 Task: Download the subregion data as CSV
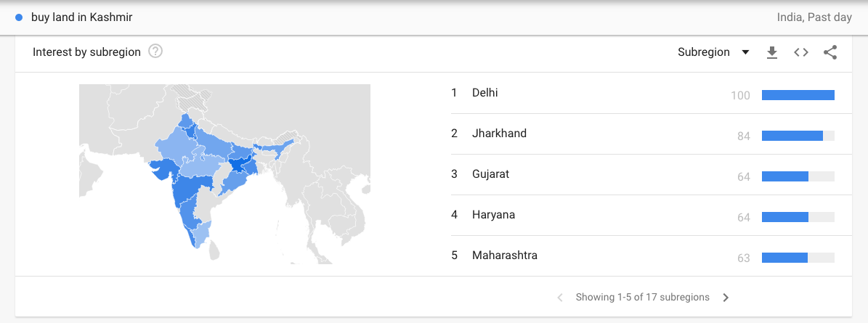tap(771, 52)
